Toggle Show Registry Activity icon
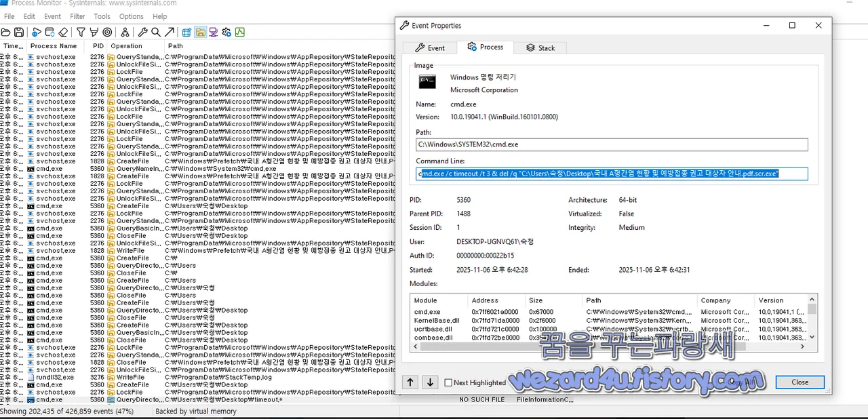 (186, 32)
